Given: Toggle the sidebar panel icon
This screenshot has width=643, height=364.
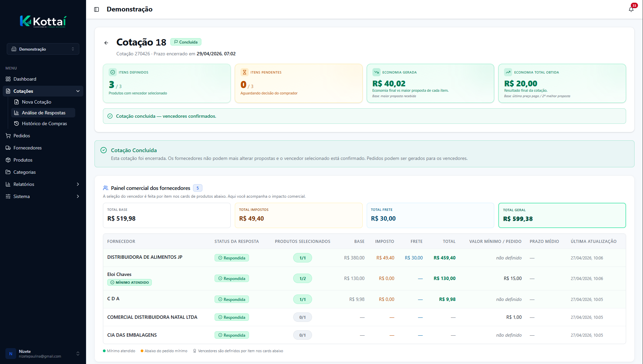Looking at the screenshot, I should (96, 9).
